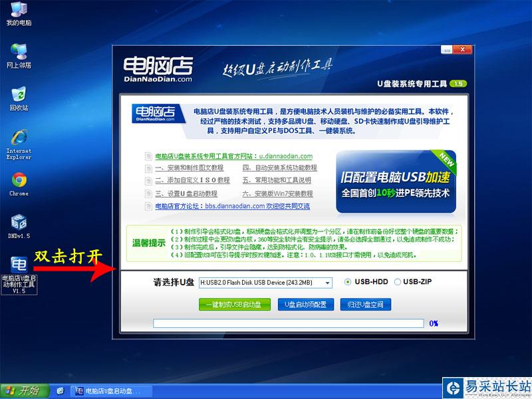Select the DNDv1.5 desktop icon

coord(19,226)
